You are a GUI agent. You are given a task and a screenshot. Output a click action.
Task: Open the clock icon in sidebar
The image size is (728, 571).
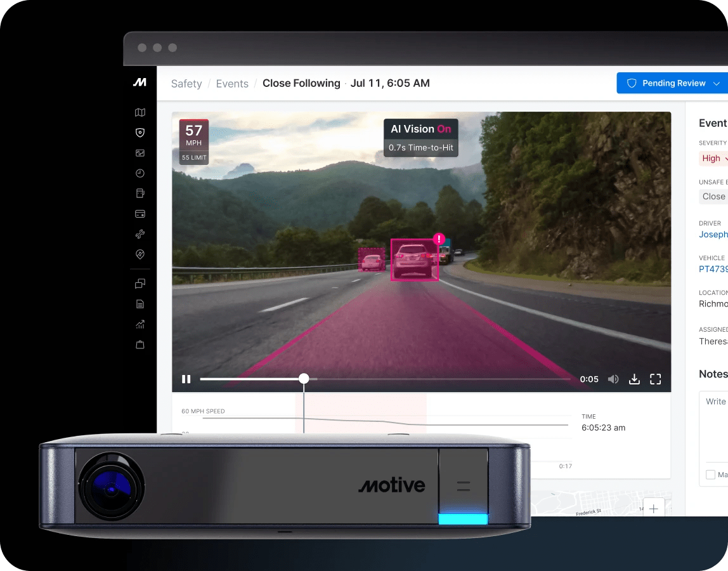[140, 173]
